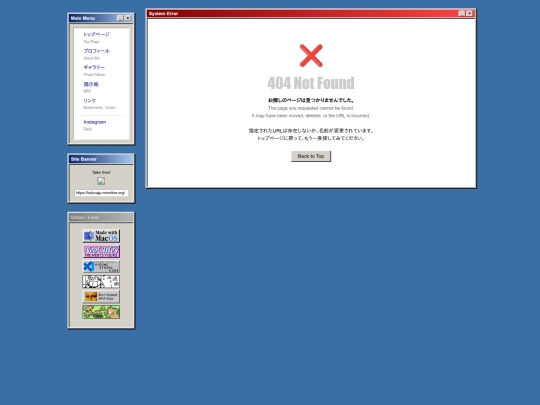Click the green pixel-art banner
This screenshot has width=540, height=405.
click(x=101, y=312)
